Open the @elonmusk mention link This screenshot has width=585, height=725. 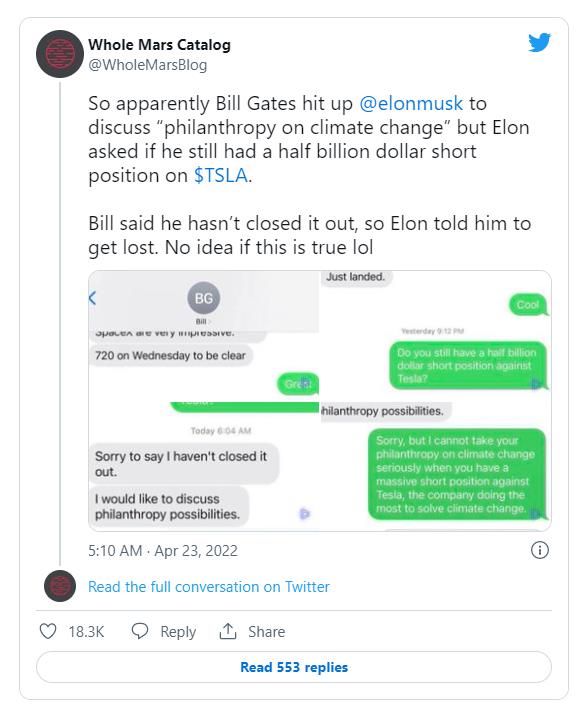pyautogui.click(x=411, y=103)
